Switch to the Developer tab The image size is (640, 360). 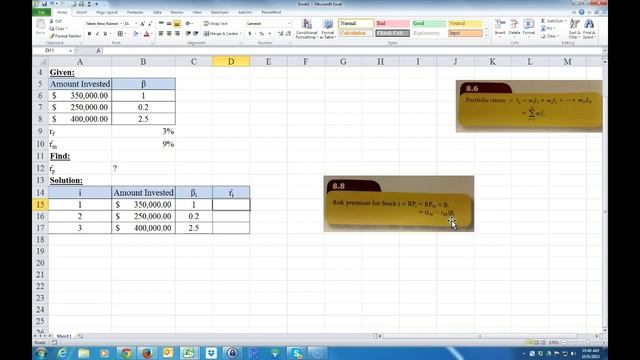(x=220, y=12)
